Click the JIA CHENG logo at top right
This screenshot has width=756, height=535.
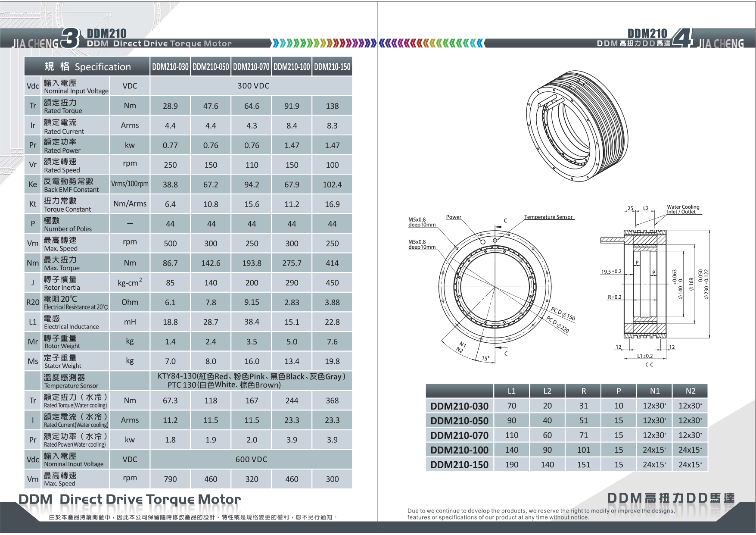pos(721,43)
